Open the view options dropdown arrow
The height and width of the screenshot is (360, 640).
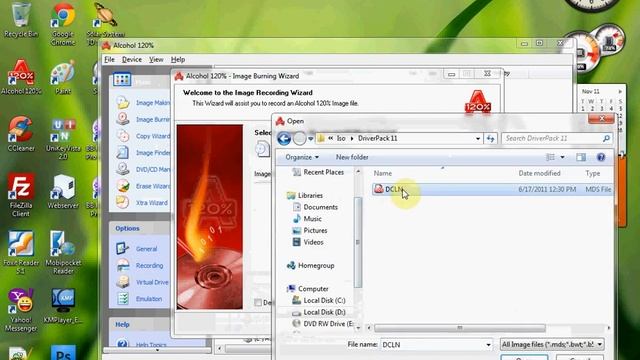click(x=562, y=157)
